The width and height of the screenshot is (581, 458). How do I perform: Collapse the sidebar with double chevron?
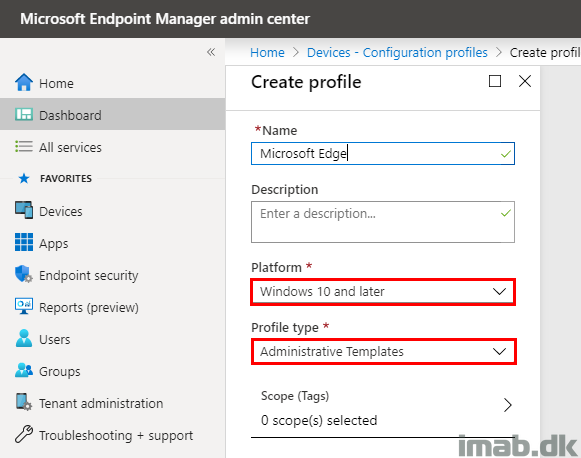point(211,52)
